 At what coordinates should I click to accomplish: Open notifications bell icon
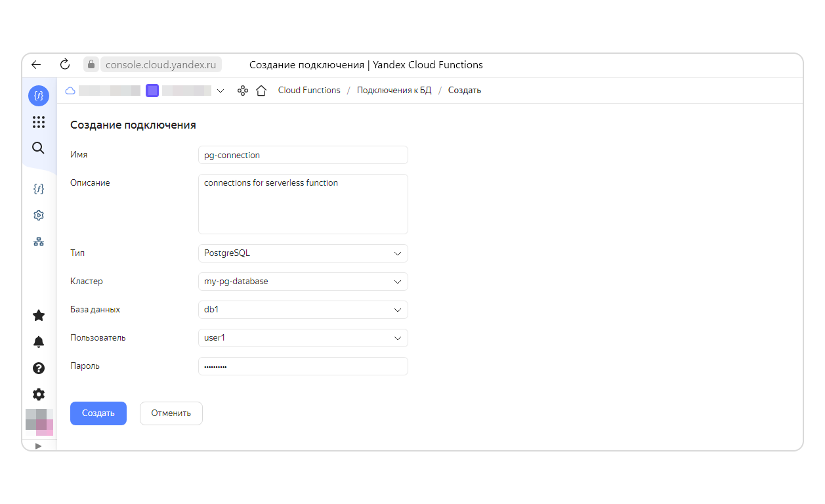39,342
